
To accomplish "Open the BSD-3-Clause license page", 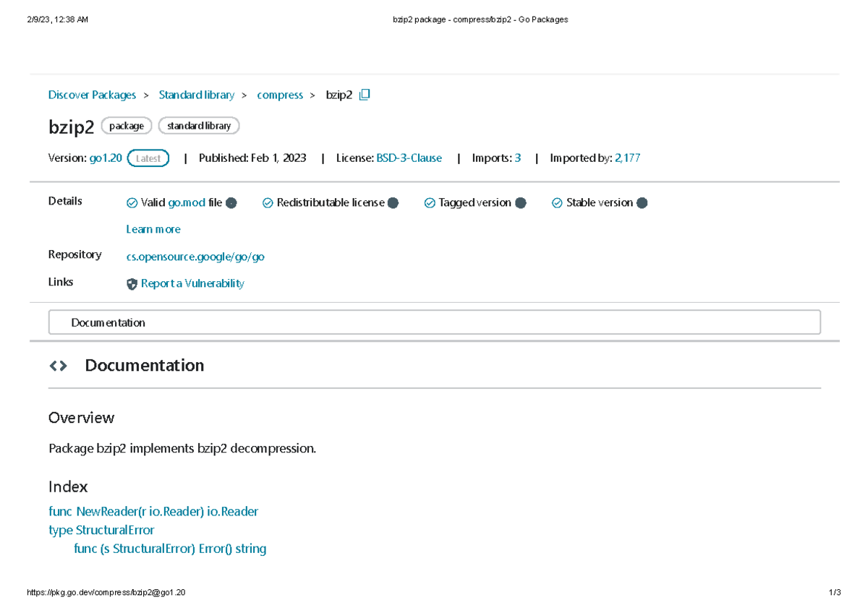I will tap(409, 158).
